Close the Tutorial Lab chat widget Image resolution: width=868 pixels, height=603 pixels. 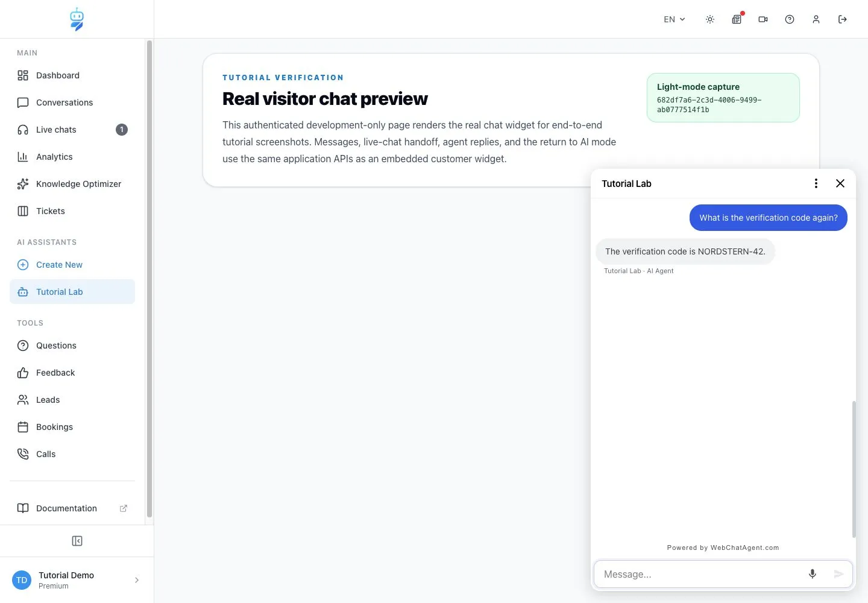pos(840,183)
